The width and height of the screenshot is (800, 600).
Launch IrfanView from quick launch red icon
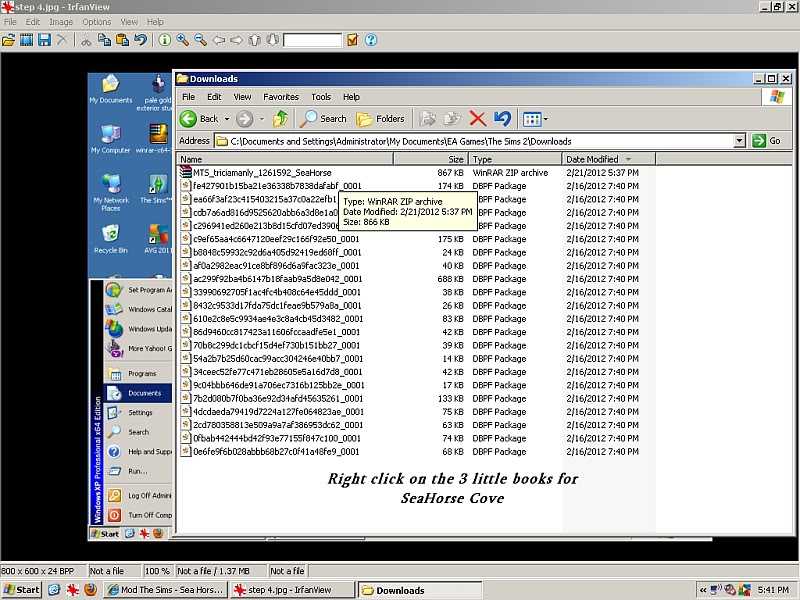click(x=72, y=590)
